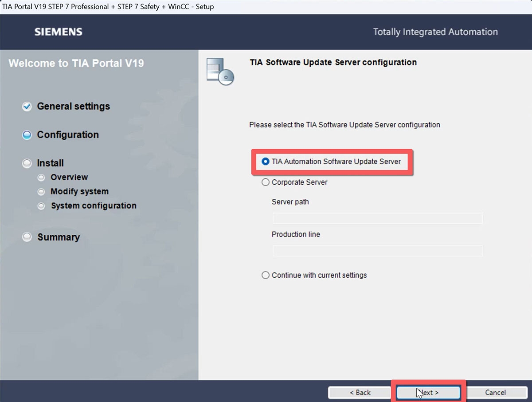Proceed with the Next button
532x402 pixels.
[428, 393]
